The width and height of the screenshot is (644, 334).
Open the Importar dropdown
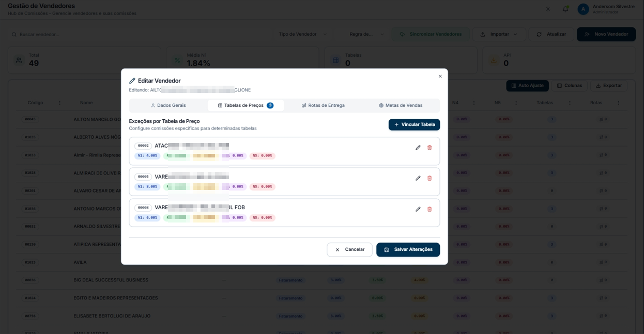click(x=499, y=34)
